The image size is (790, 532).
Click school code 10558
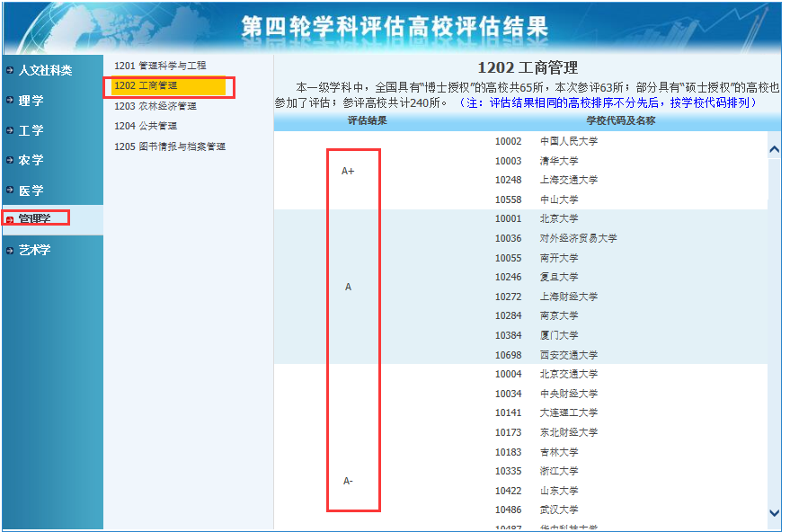click(x=508, y=199)
